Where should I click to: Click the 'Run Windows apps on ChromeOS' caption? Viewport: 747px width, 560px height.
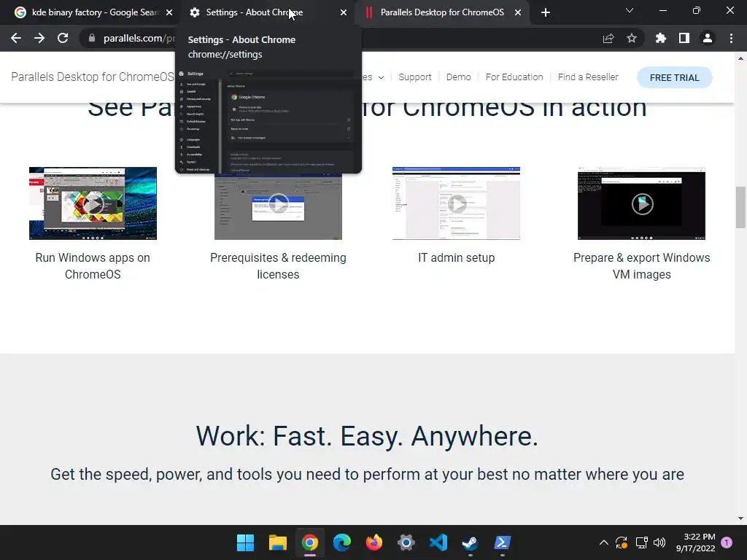click(x=93, y=265)
